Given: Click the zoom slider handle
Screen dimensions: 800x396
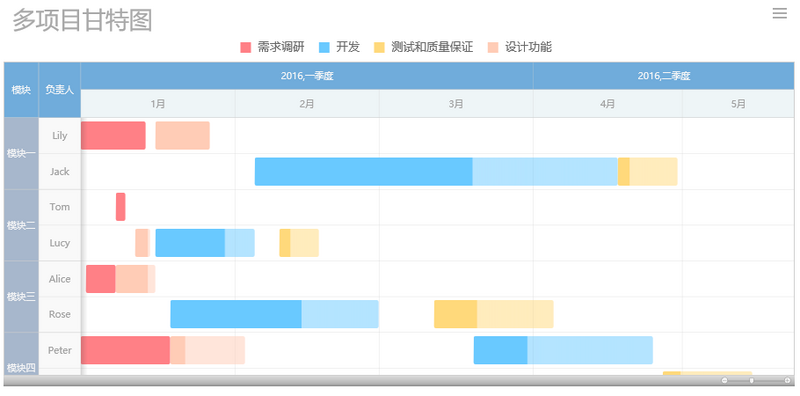Looking at the screenshot, I should 752,381.
